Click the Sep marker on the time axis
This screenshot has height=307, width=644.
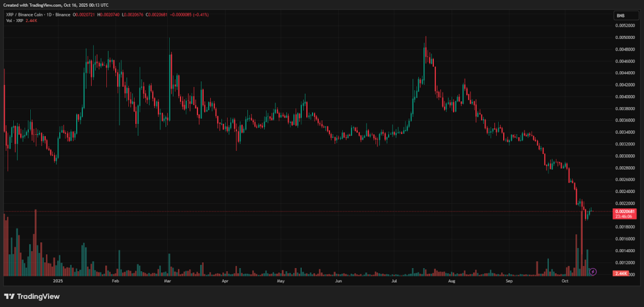510,282
